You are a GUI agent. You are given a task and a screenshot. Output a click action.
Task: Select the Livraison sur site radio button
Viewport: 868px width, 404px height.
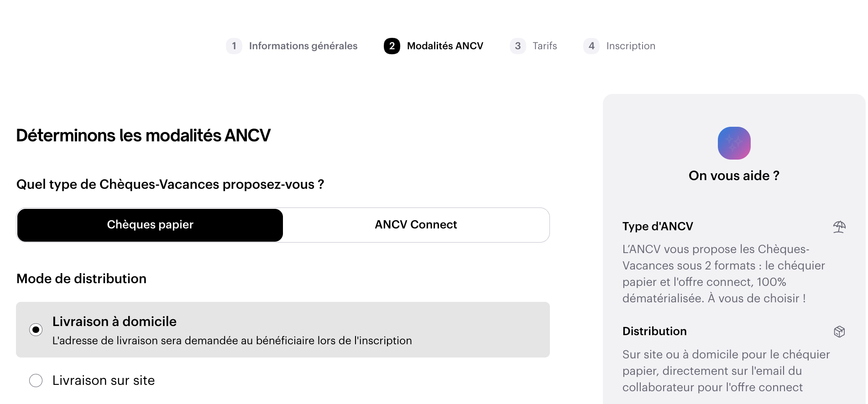(36, 380)
